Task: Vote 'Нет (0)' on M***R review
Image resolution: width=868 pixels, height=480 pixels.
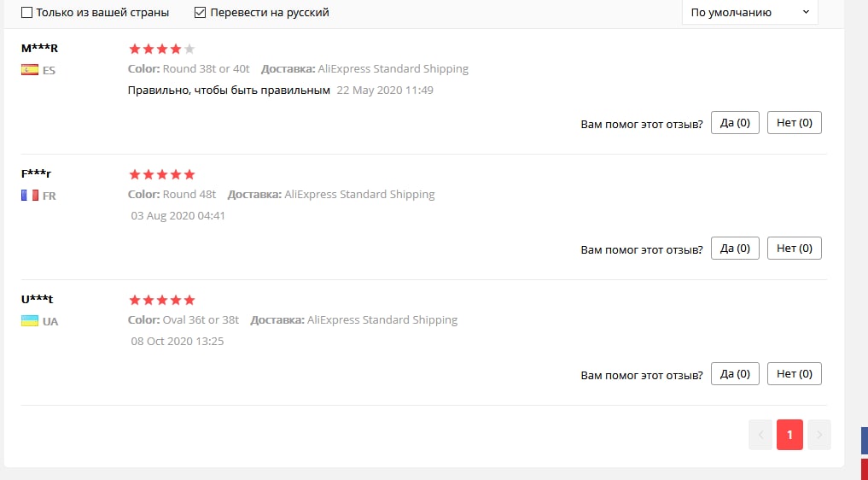Action: coord(794,123)
